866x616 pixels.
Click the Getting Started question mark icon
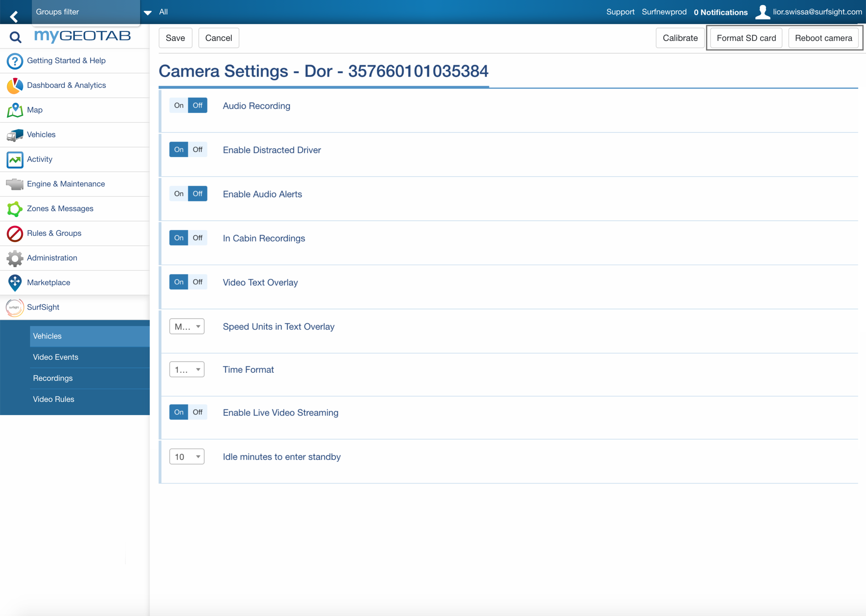(15, 61)
